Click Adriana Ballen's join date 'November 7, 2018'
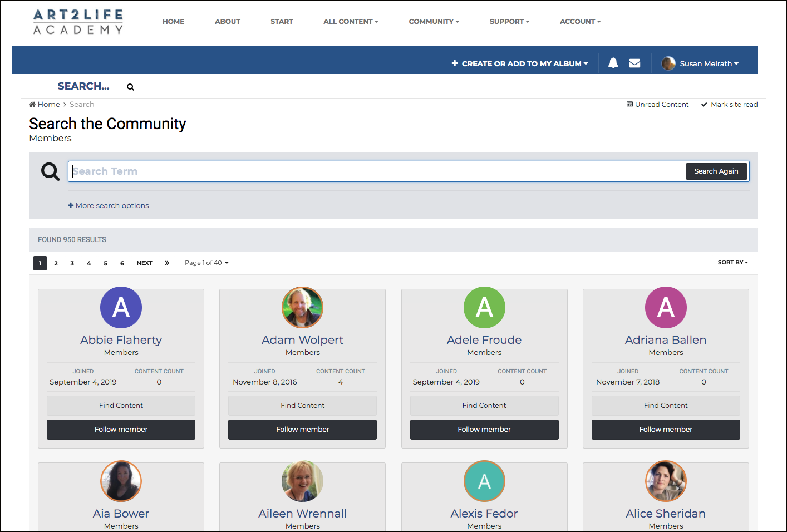This screenshot has width=787, height=532. 628,382
